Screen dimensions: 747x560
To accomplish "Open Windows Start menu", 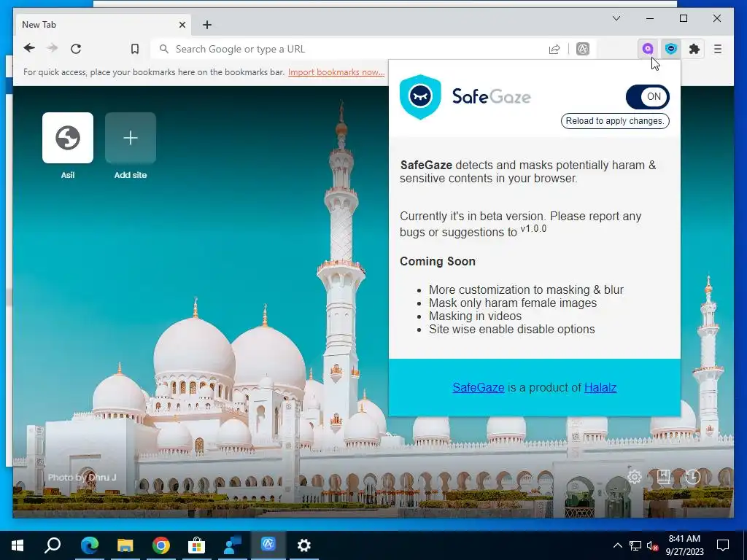I will [18, 545].
